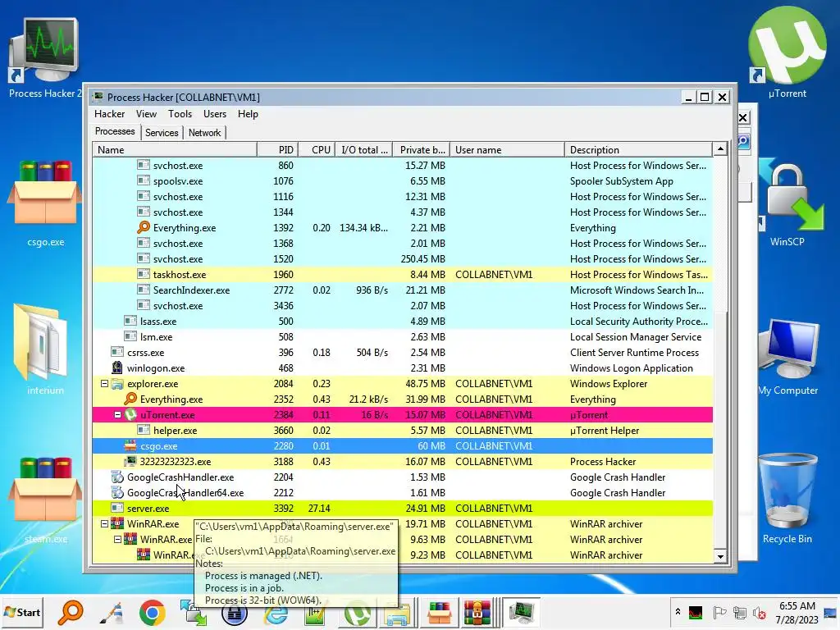840x630 pixels.
Task: Select the server.exe process row
Action: tap(403, 509)
